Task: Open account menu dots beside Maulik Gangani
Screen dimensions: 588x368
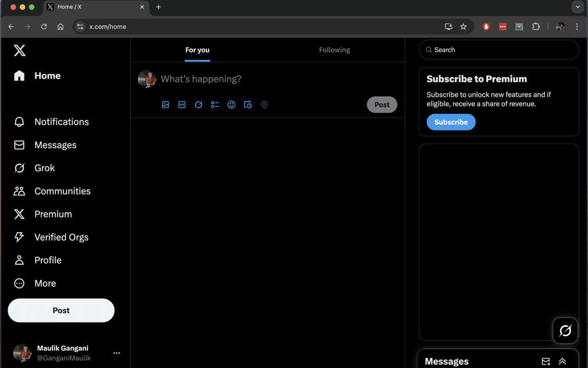Action: [117, 353]
